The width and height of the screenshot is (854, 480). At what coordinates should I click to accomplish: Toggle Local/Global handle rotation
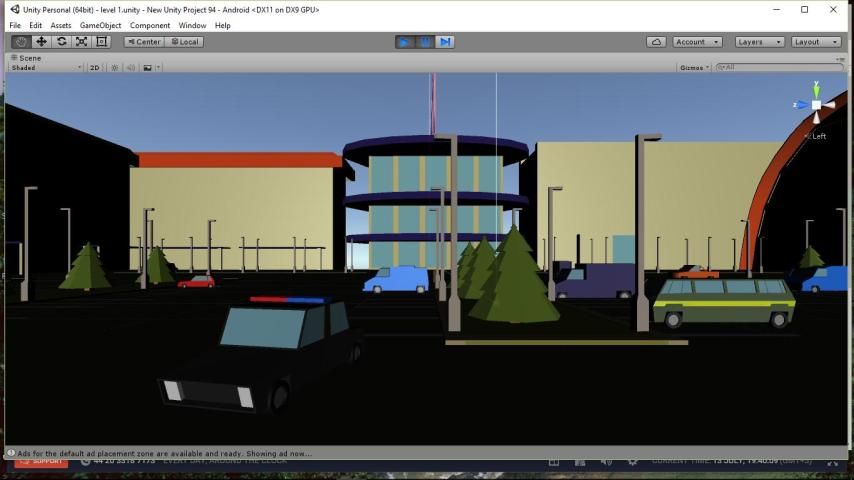click(x=185, y=42)
